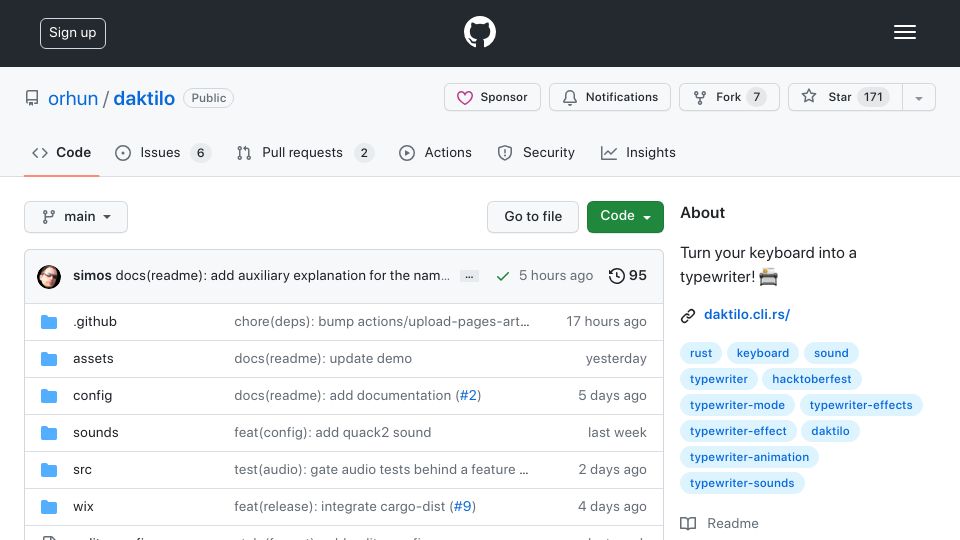Visit the daktilo.cli.rs website link
This screenshot has width=960, height=540.
click(x=746, y=315)
